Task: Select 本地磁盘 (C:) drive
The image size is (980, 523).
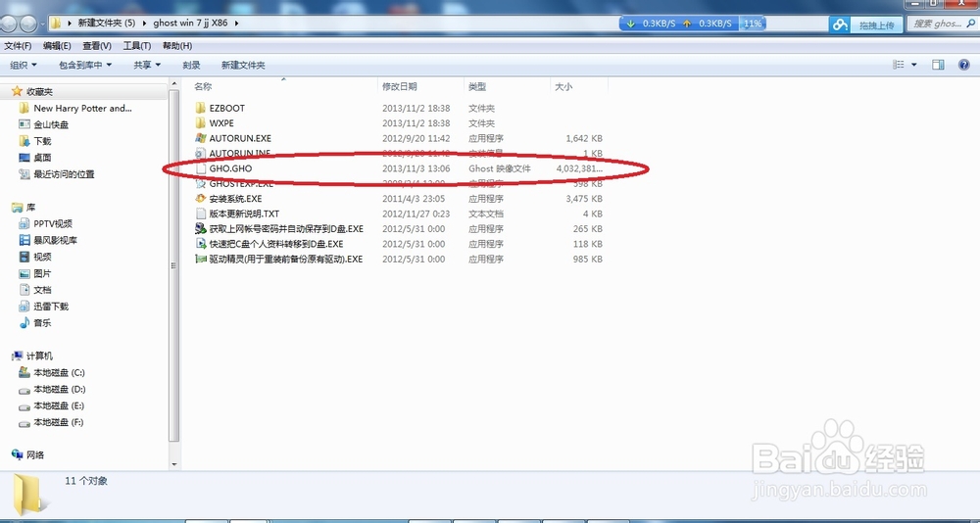Action: point(59,372)
